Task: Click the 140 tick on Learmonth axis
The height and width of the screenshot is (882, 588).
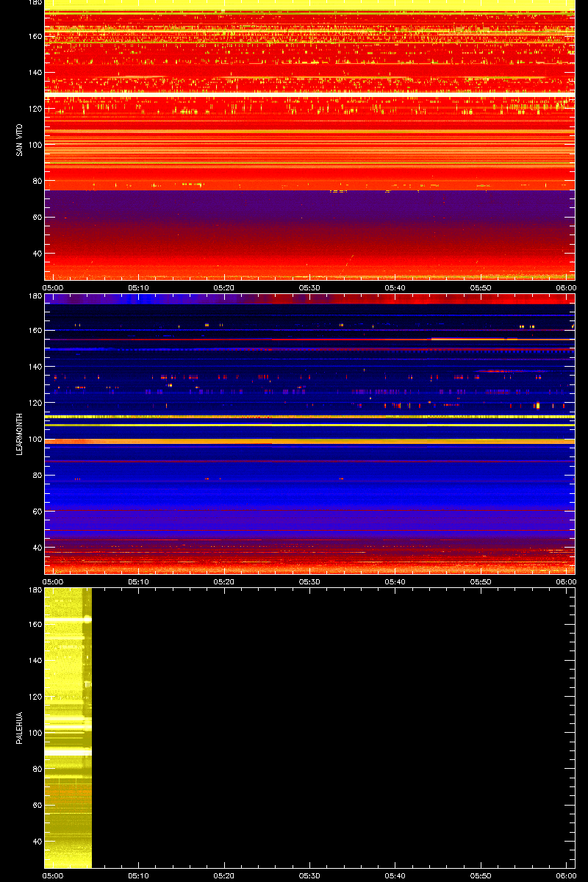Action: [35, 366]
